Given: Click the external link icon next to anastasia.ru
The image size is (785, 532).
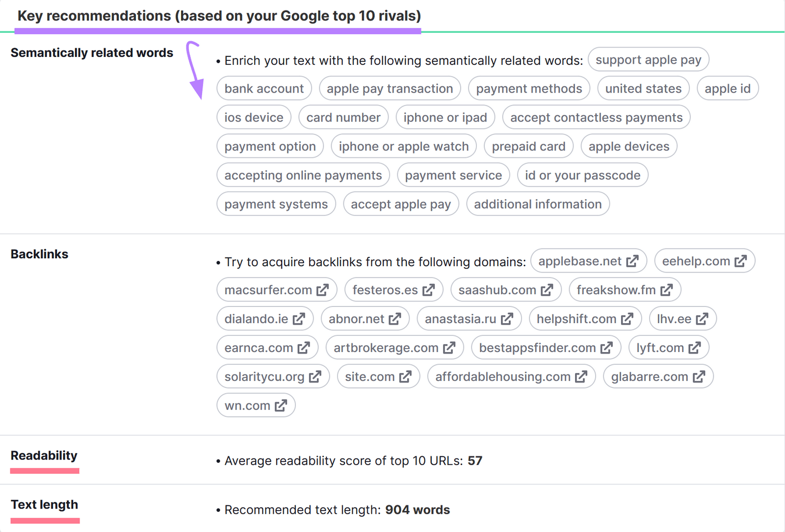Looking at the screenshot, I should click(x=508, y=318).
